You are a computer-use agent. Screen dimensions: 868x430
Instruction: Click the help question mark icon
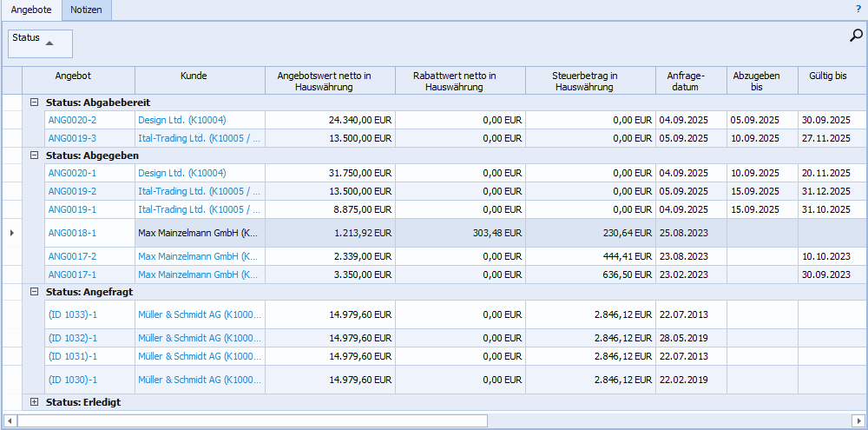click(x=858, y=8)
